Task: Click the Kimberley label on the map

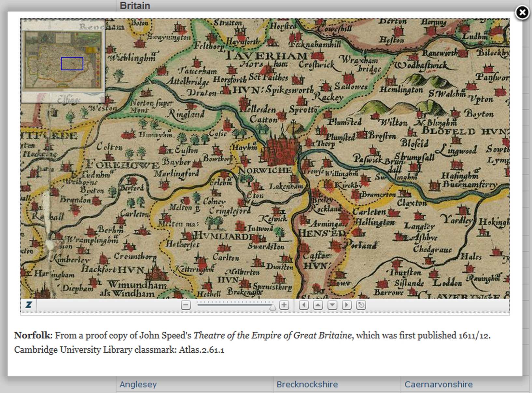Action: click(x=72, y=259)
